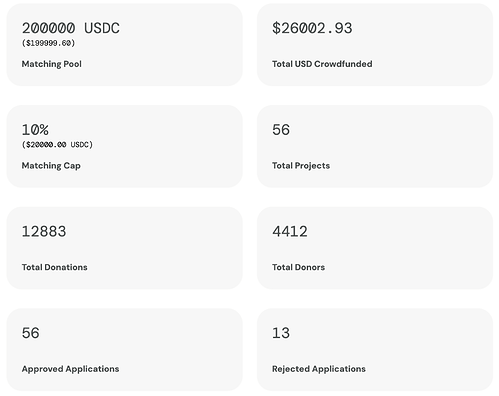Viewport: 499px width, 396px height.
Task: Click the Total Projects label
Action: pos(301,166)
